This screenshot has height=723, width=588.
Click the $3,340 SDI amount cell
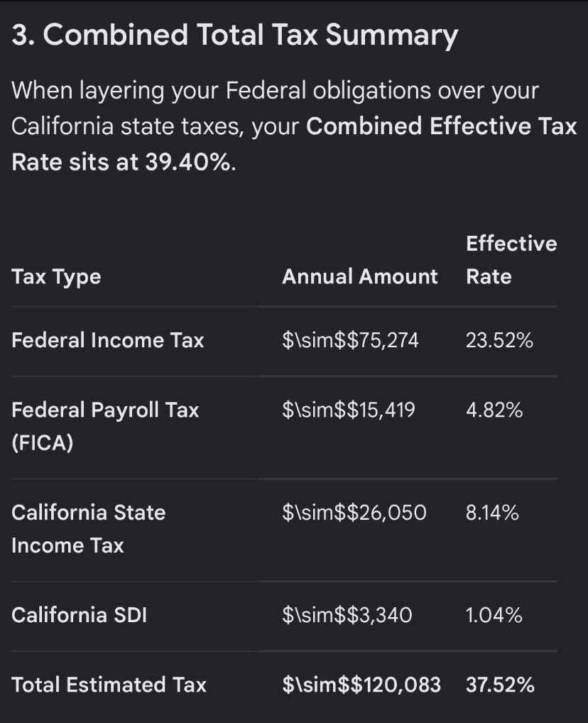[x=347, y=615]
